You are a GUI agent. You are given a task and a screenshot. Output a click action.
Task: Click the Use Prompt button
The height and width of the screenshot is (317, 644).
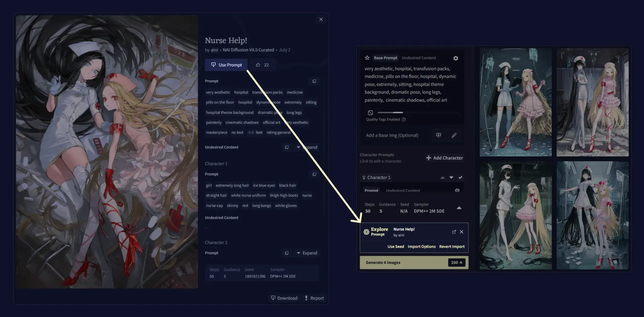click(x=226, y=65)
